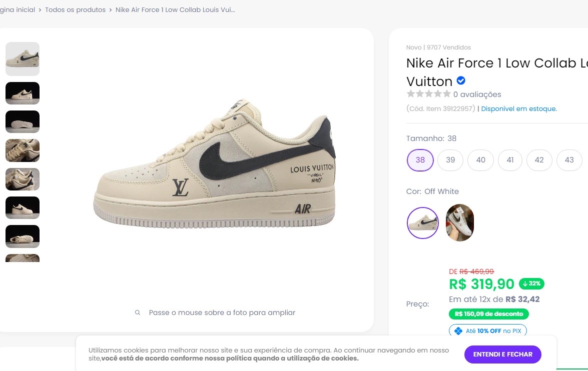588x371 pixels.
Task: Open the fourth thumbnail showing laces close-up
Action: [23, 150]
